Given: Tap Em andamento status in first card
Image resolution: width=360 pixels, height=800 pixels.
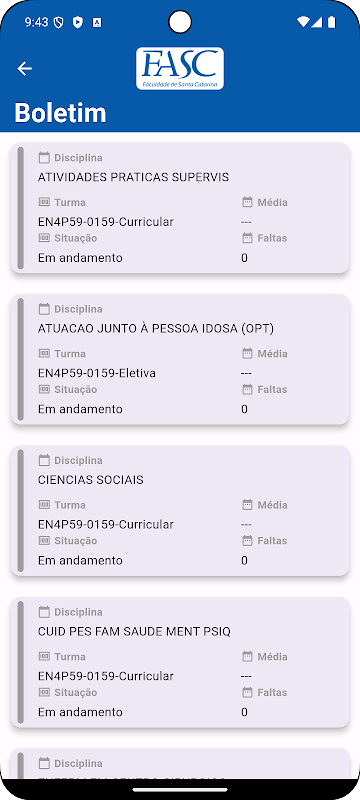Looking at the screenshot, I should point(80,258).
